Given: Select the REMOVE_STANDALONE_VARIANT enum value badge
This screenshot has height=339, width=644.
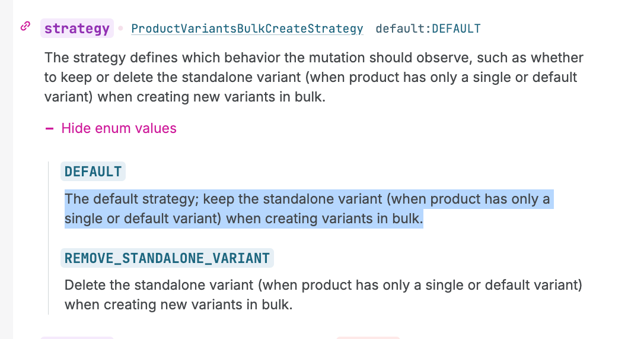Looking at the screenshot, I should pyautogui.click(x=167, y=258).
